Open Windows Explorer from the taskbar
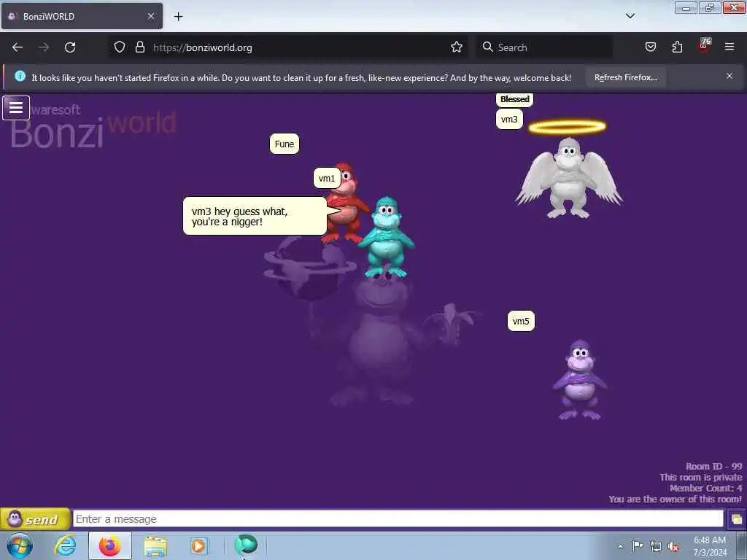747x560 pixels. (x=155, y=546)
